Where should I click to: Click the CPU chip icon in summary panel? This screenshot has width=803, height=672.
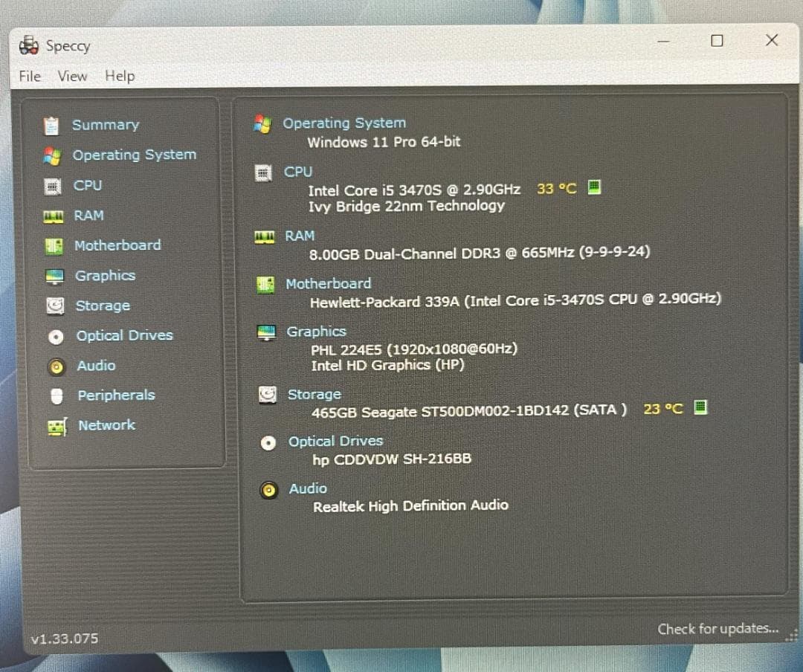tap(263, 173)
